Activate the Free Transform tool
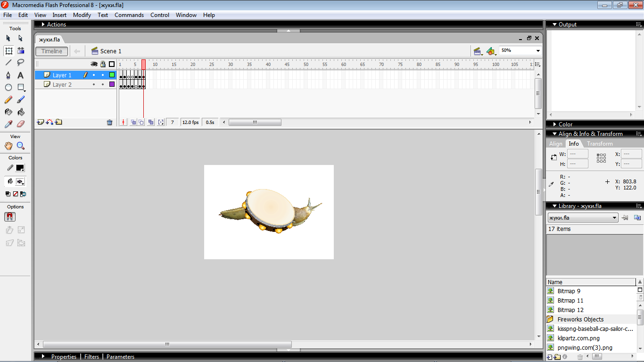 coord(8,50)
